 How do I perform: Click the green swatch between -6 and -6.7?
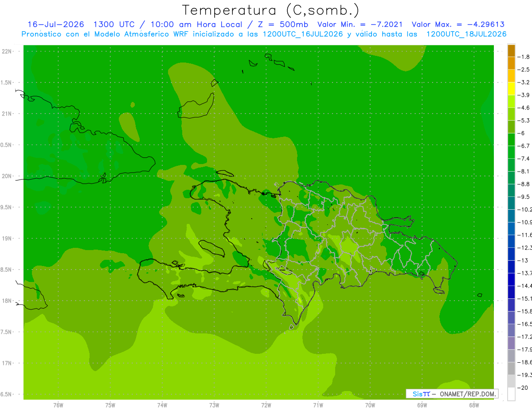click(511, 140)
